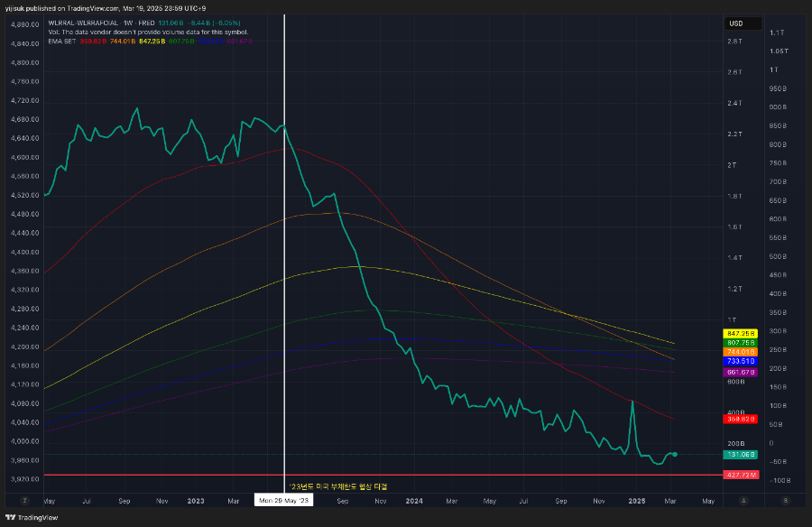Image resolution: width=812 pixels, height=527 pixels.
Task: Click the teal 131.06 B current price label
Action: (x=741, y=455)
